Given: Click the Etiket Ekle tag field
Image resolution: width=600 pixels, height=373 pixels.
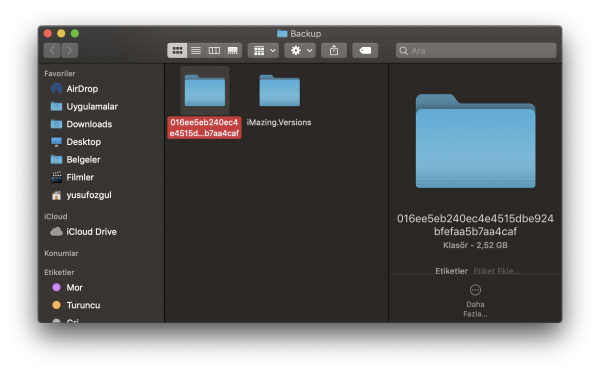Looking at the screenshot, I should pos(496,271).
